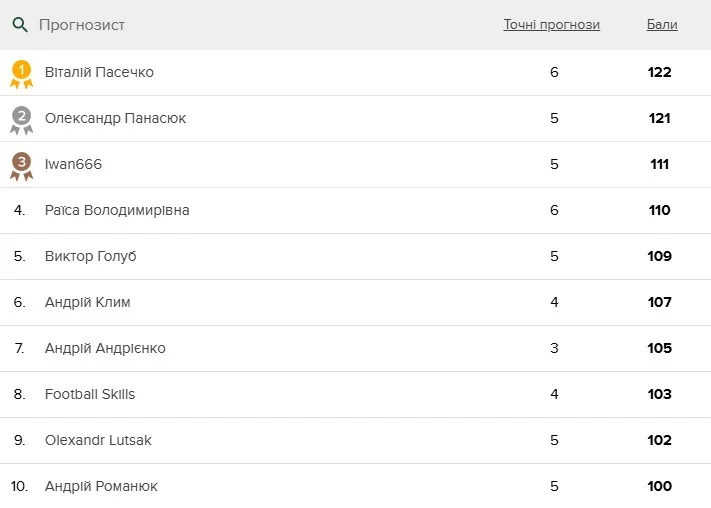Click rank number 10. in list
Viewport: 711px width, 508px height.
click(19, 486)
